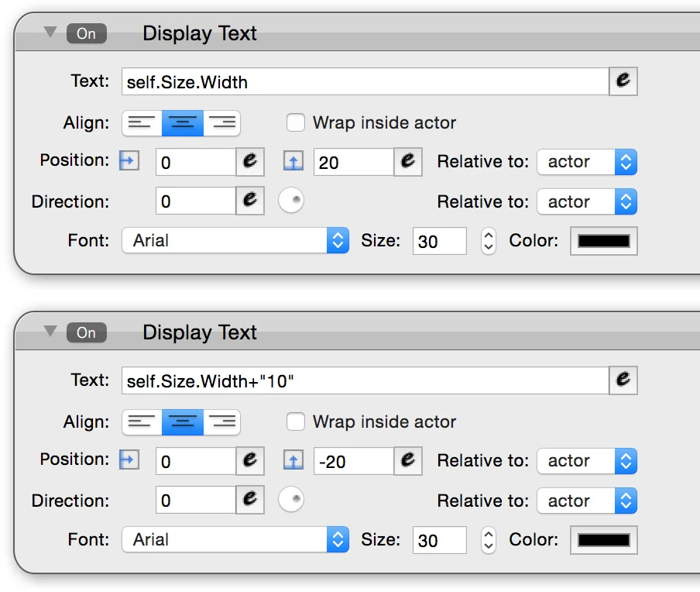Click the Y position icon in bottom behavior

coord(293,459)
